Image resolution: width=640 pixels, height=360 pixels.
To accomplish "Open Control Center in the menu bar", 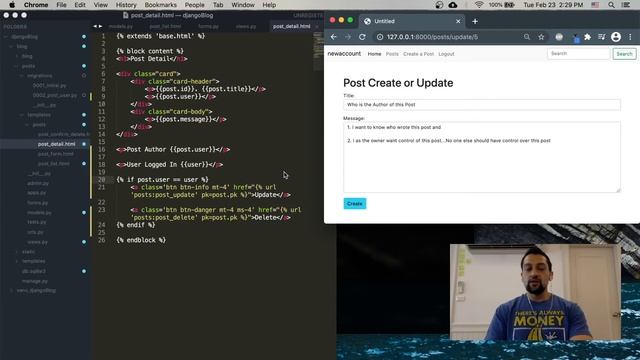I will click(625, 5).
